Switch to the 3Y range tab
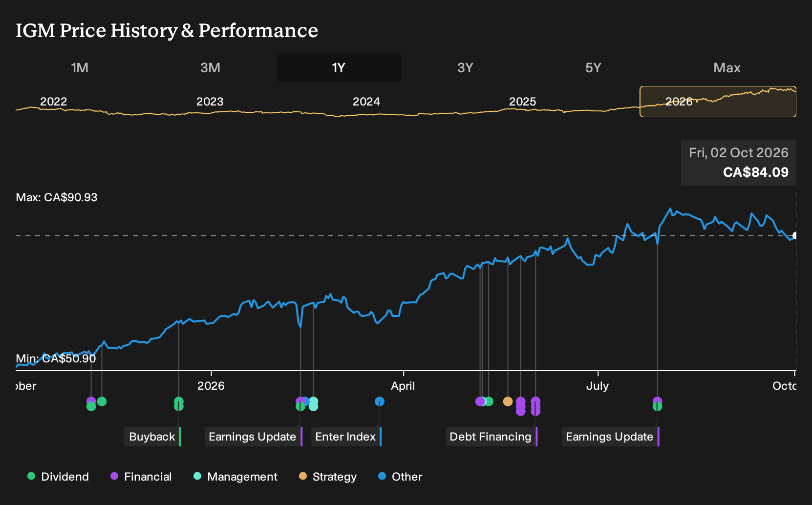 [x=465, y=67]
